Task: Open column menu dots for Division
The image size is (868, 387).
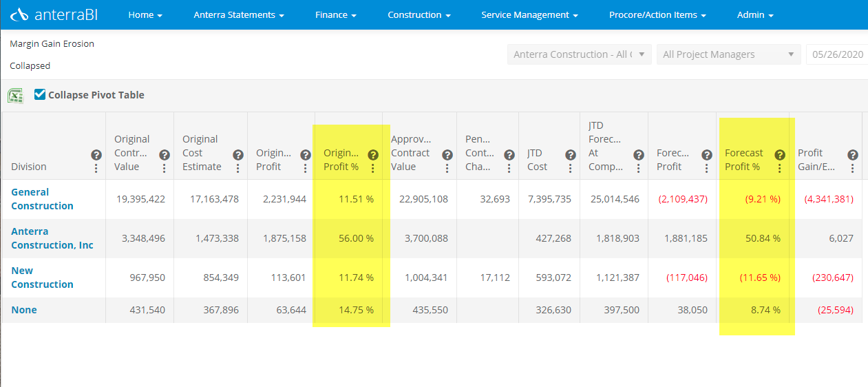Action: pos(96,168)
